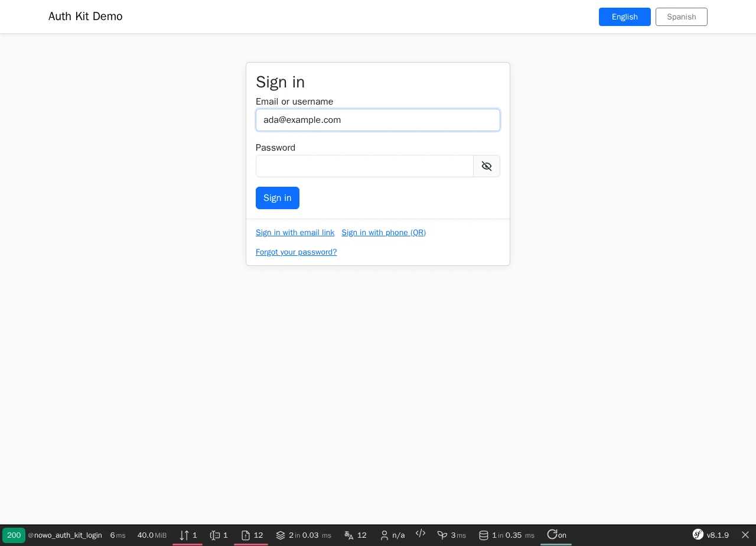
Task: Click the blue Sign in button
Action: (x=278, y=198)
